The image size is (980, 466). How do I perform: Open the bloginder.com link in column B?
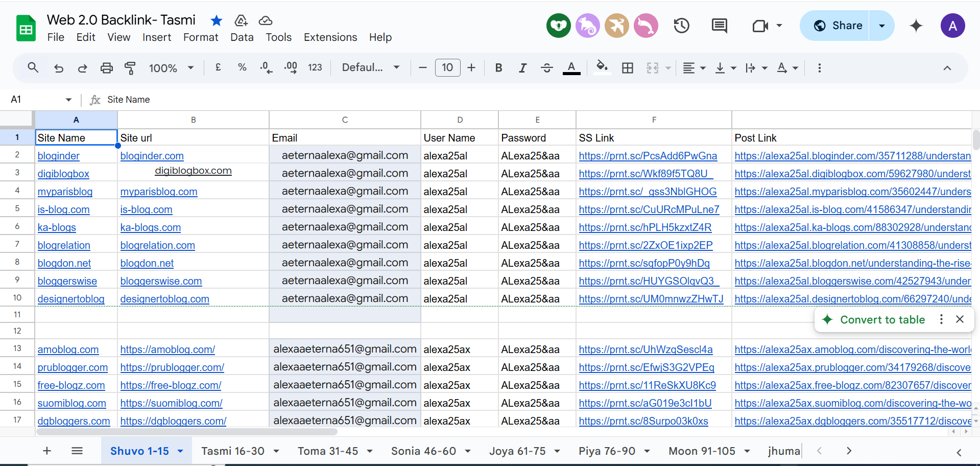pos(152,156)
